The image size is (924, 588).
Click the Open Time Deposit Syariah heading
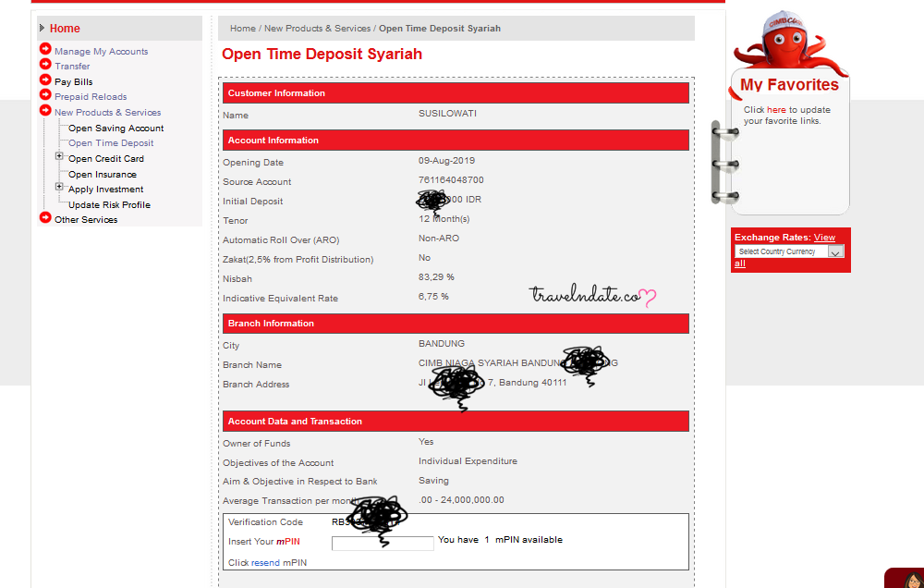pyautogui.click(x=322, y=55)
